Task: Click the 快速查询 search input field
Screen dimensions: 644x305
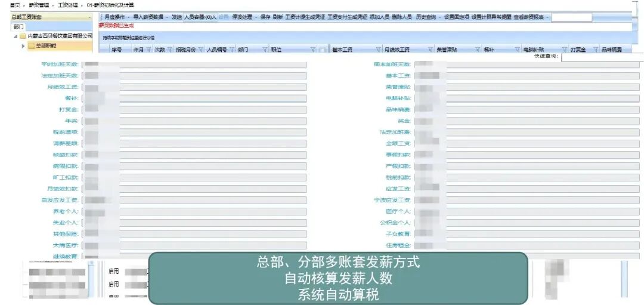Action: click(x=602, y=57)
